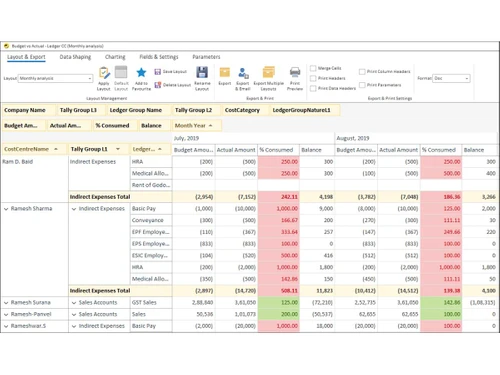
Task: Click the Delete Layout icon
Action: coord(158,85)
